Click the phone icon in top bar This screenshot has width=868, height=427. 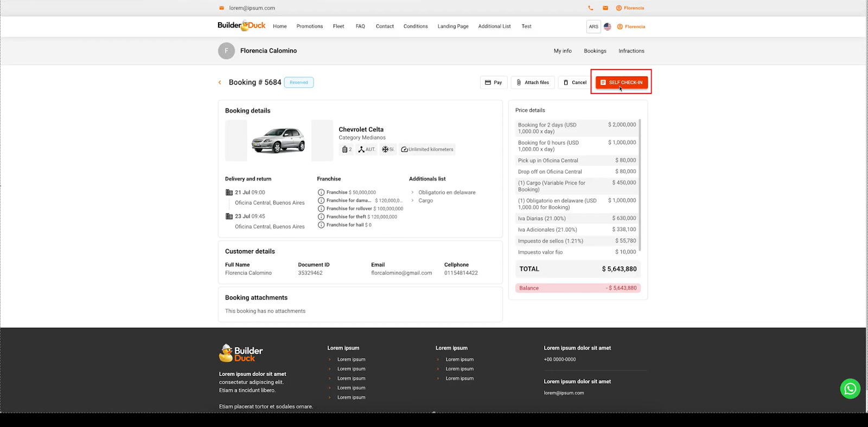click(x=590, y=8)
